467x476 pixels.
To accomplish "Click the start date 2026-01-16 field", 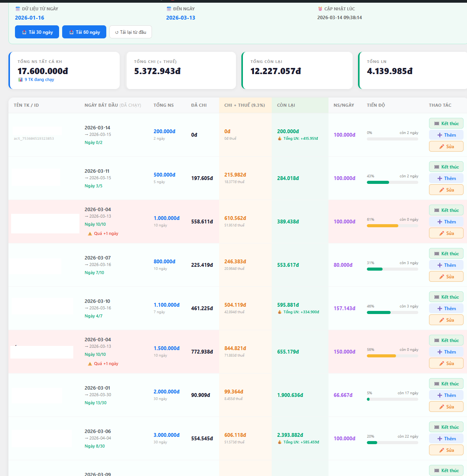I will point(30,18).
